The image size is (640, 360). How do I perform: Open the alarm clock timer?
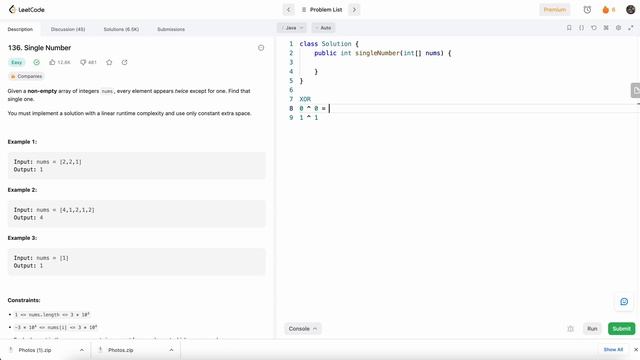click(x=587, y=9)
